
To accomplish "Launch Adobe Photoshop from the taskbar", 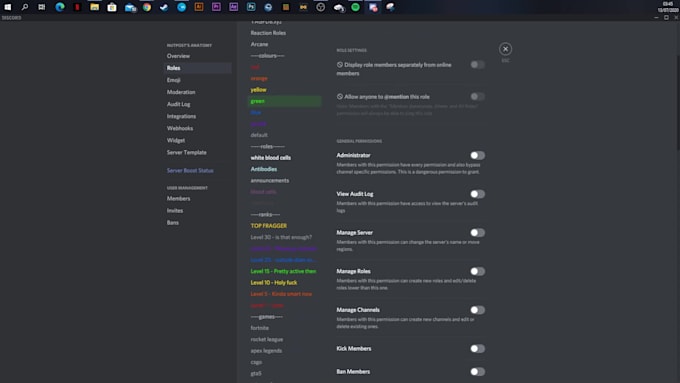I will [251, 7].
